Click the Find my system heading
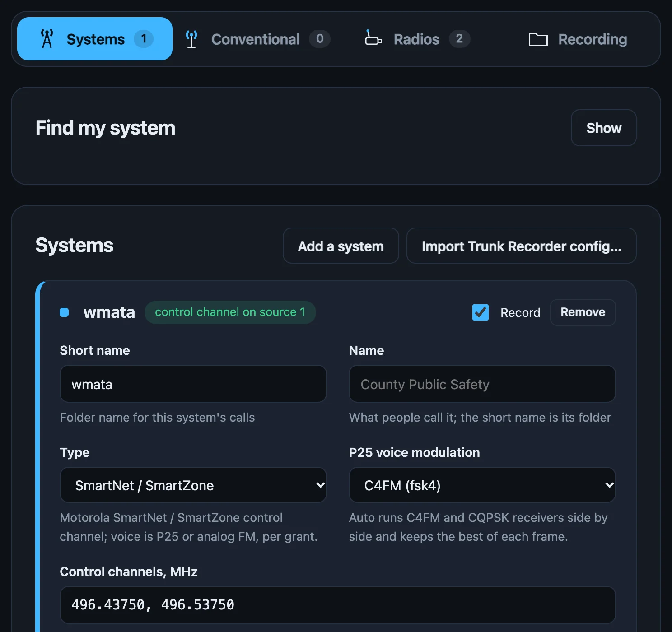This screenshot has width=672, height=632. coord(105,128)
